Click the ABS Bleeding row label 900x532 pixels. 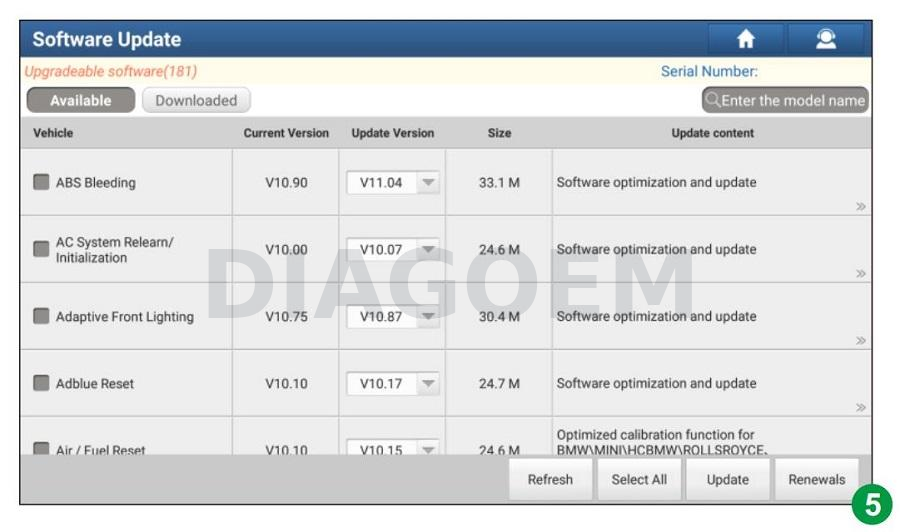[x=96, y=182]
